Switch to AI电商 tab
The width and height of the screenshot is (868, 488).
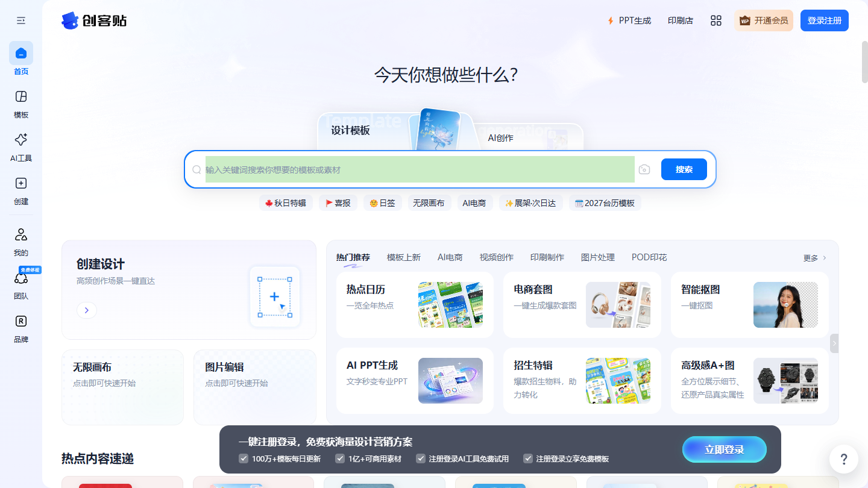tap(450, 257)
